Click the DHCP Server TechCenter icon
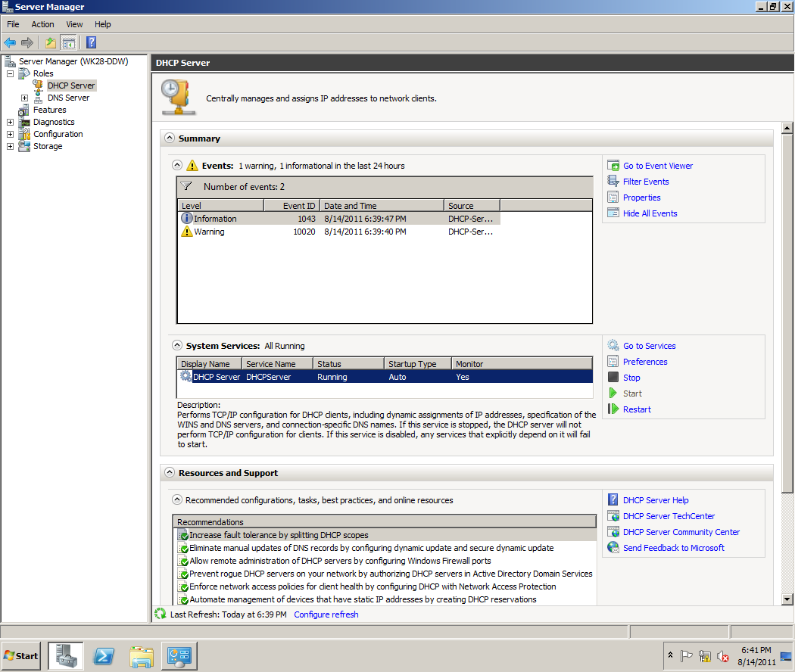 pos(613,515)
